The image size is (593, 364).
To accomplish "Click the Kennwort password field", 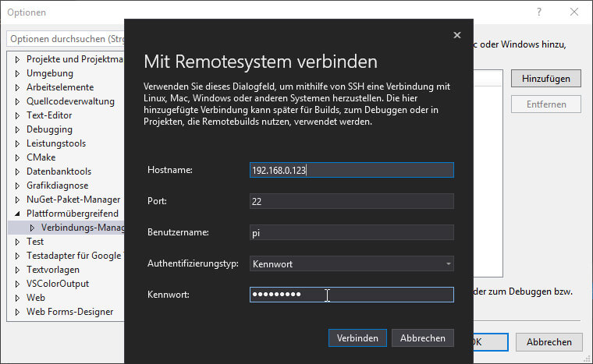I will tap(351, 295).
